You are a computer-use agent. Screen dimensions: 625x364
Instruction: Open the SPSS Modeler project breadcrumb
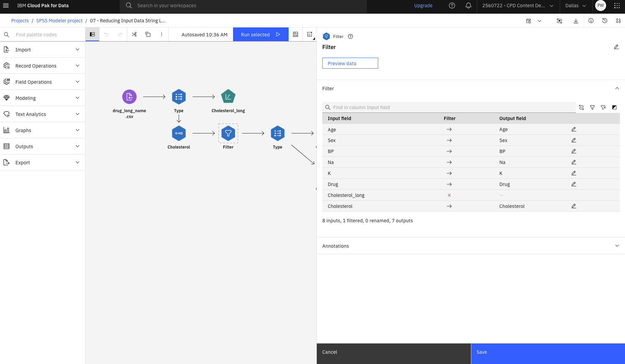tap(59, 21)
